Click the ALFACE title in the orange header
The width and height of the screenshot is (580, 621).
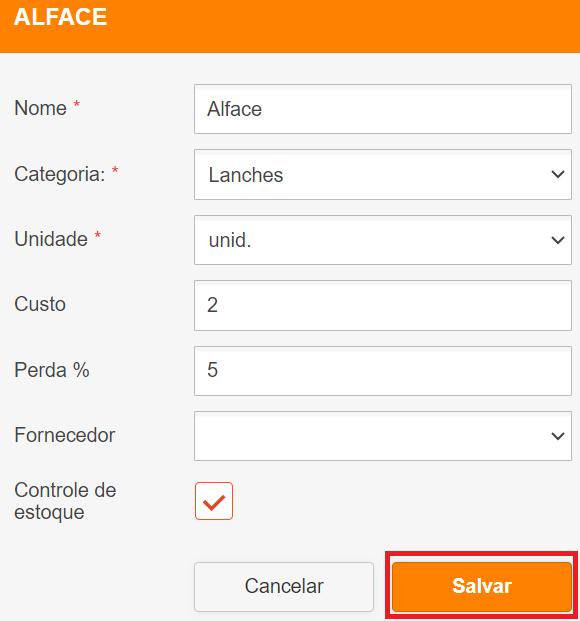pyautogui.click(x=60, y=17)
